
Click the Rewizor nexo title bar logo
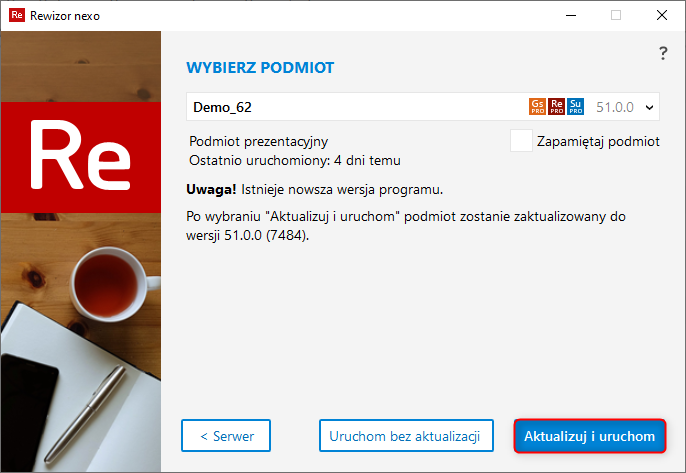pos(17,15)
